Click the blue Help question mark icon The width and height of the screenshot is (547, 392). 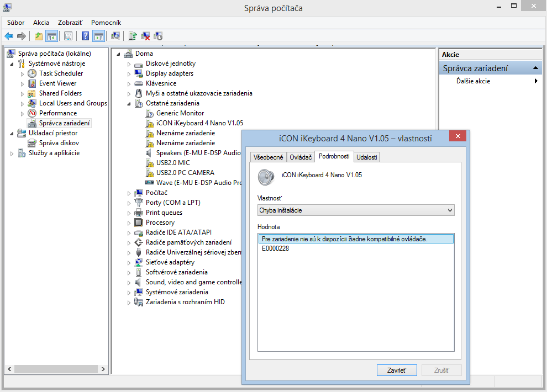(x=85, y=36)
